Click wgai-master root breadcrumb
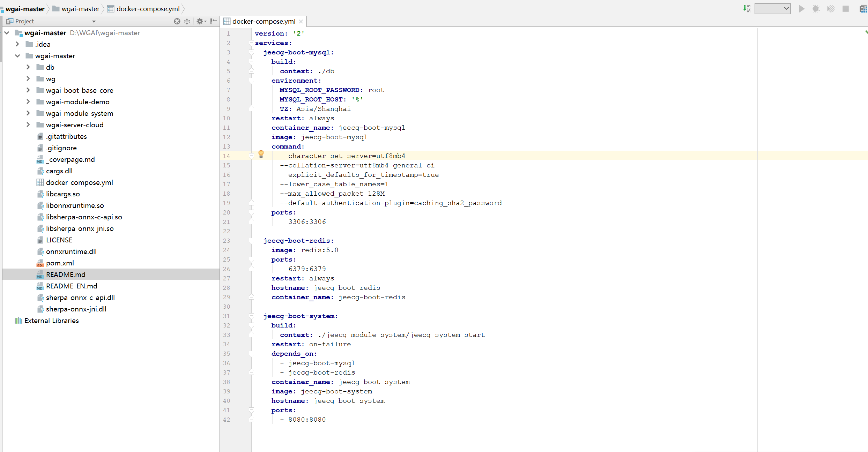 pos(23,9)
